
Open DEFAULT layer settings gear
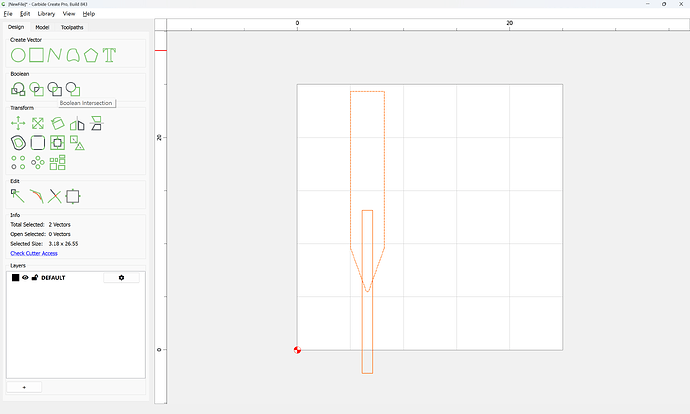tap(121, 278)
